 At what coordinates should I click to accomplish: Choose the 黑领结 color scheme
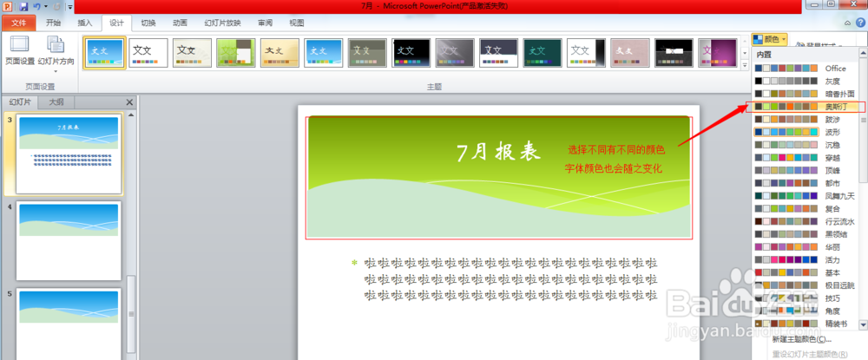pos(806,234)
